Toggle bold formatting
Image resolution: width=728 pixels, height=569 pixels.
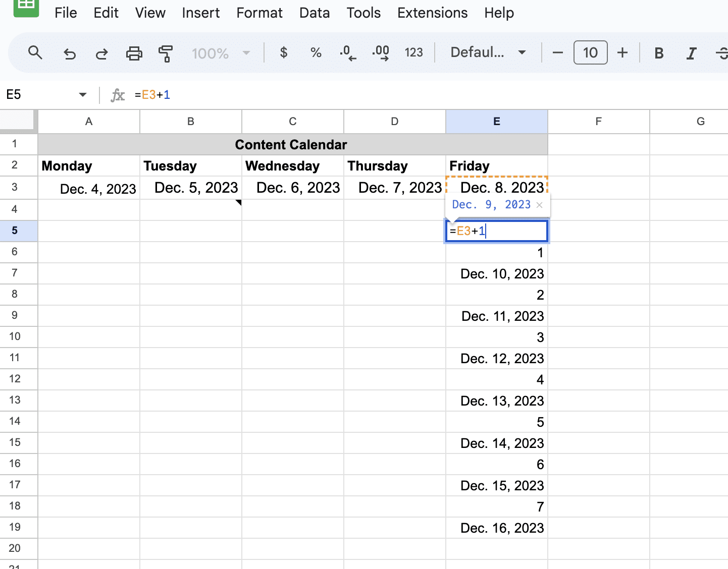[x=659, y=53]
